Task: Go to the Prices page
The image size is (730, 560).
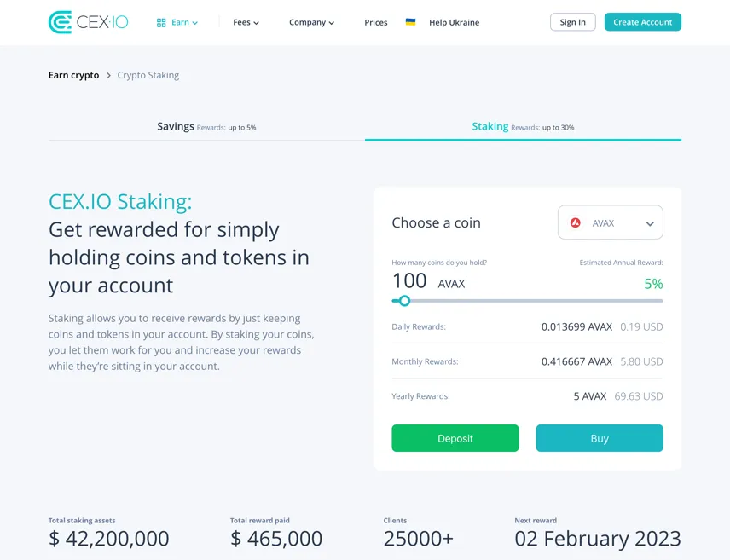Action: (376, 22)
